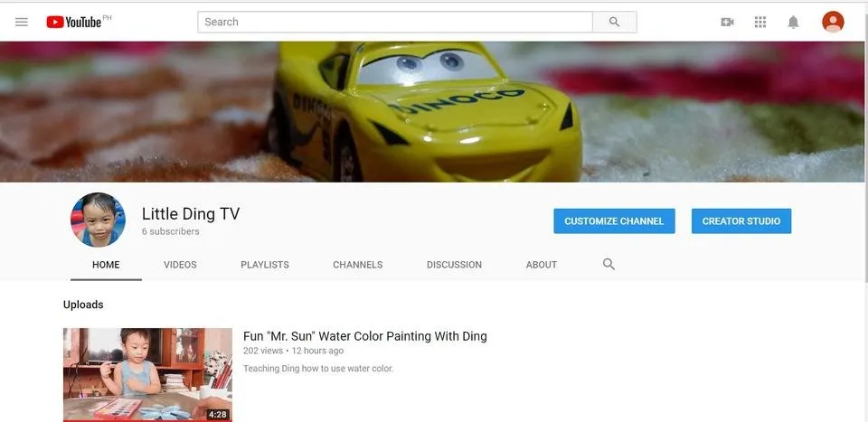Screen dimensions: 868x422
Task: Click the 6 subscribers text
Action: pos(171,231)
